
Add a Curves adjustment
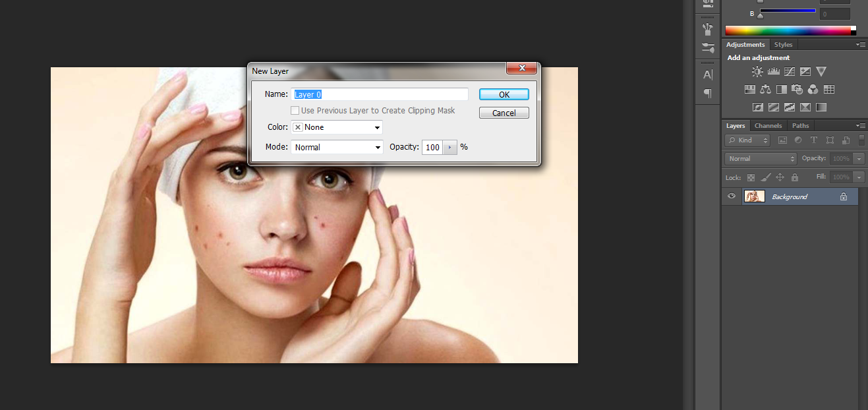[789, 72]
